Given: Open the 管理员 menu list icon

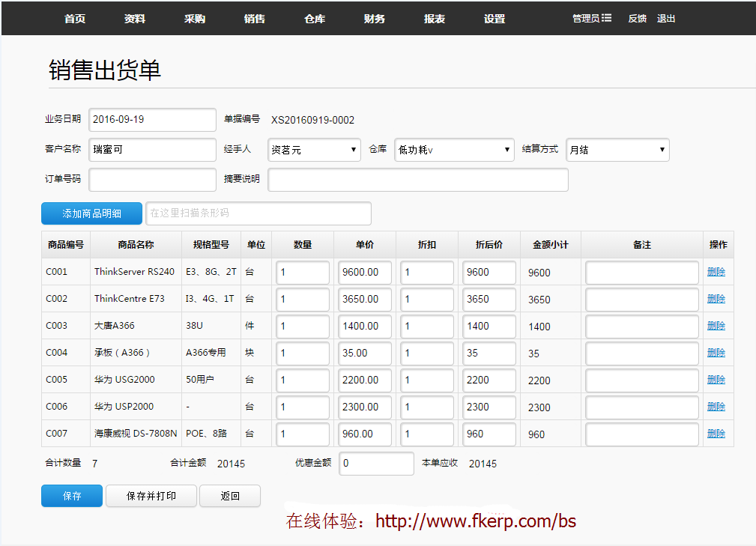Looking at the screenshot, I should pyautogui.click(x=607, y=18).
